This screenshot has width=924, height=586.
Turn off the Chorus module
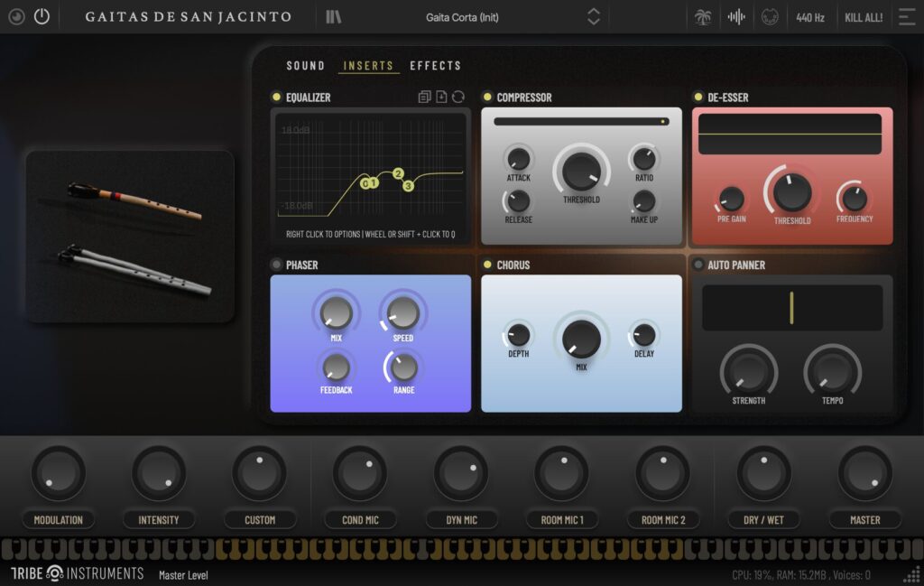[x=486, y=265]
